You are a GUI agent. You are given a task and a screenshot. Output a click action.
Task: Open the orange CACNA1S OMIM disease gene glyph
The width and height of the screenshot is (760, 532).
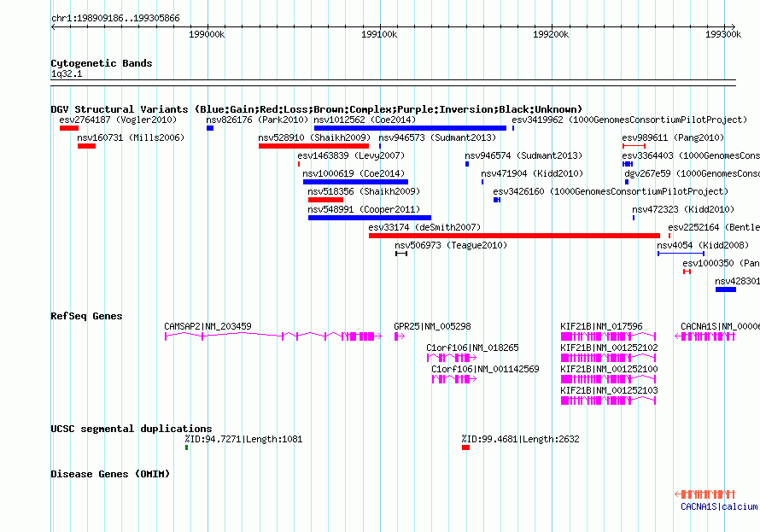pos(704,494)
